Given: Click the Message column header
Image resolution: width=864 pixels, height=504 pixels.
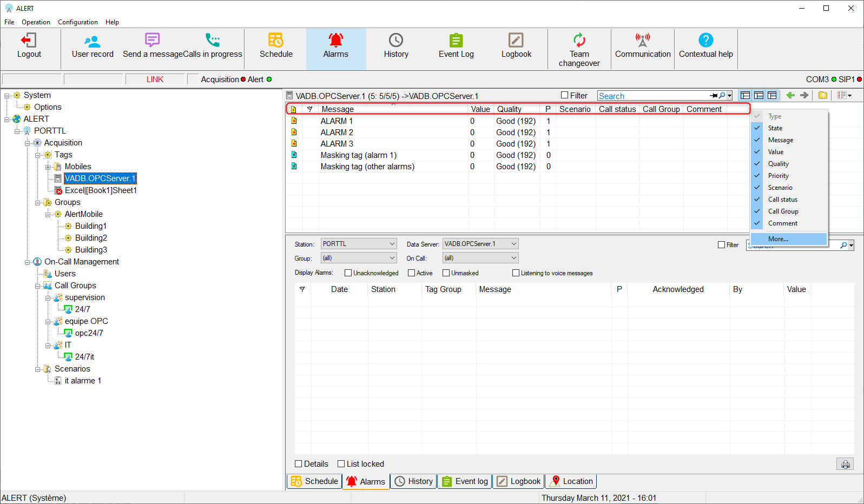Looking at the screenshot, I should pos(338,109).
